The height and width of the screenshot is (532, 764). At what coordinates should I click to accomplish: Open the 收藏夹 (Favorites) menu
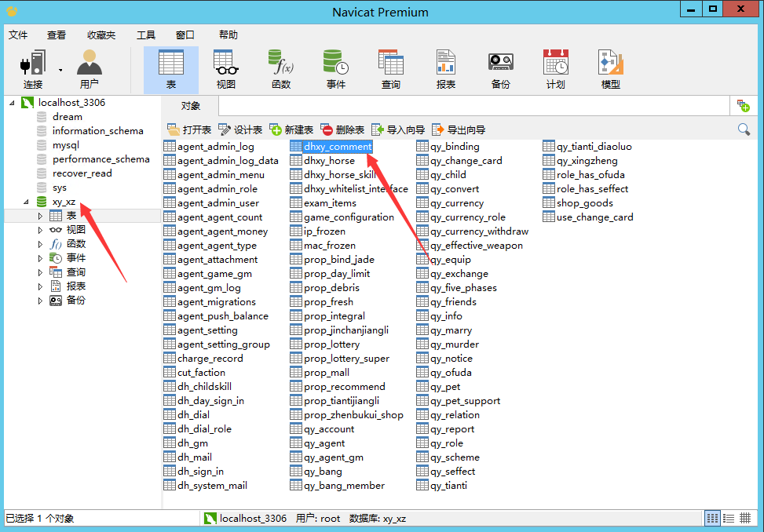(x=101, y=35)
